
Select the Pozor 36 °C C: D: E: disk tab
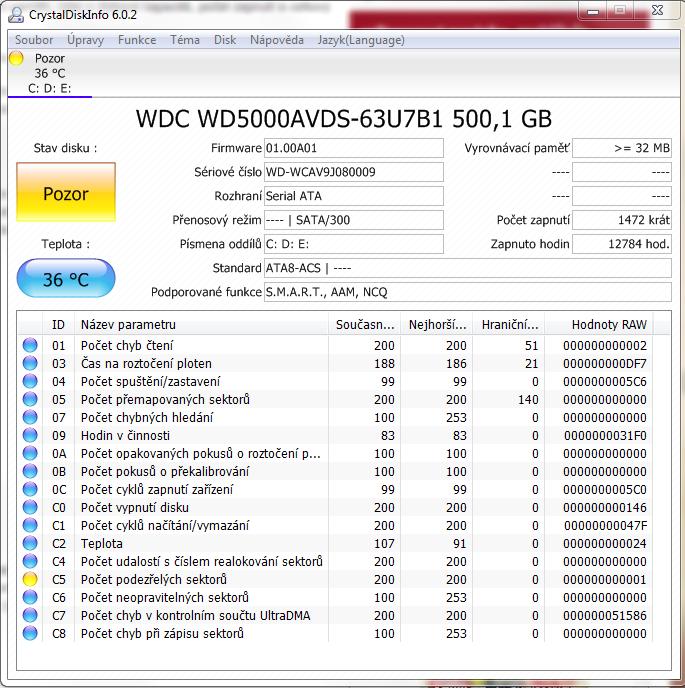50,73
